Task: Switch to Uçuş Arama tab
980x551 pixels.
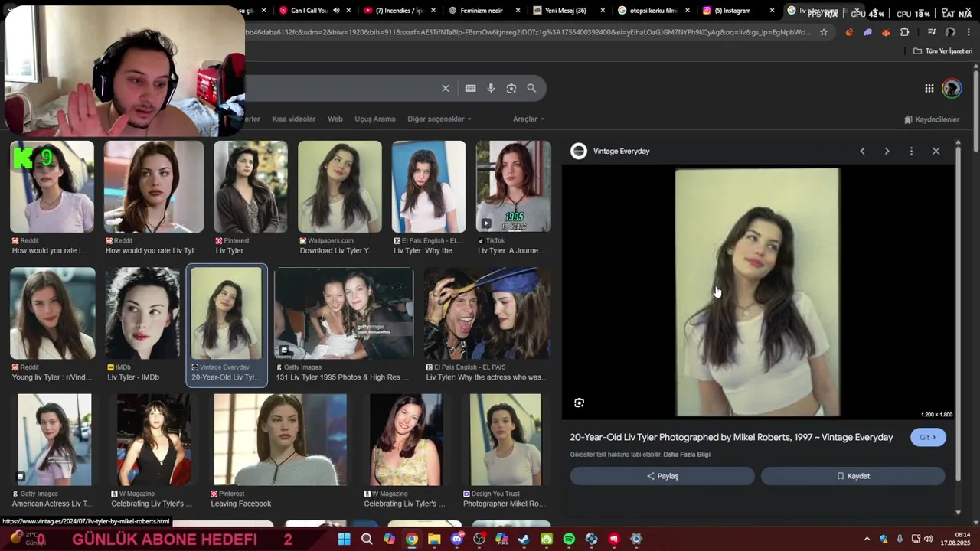Action: (375, 119)
